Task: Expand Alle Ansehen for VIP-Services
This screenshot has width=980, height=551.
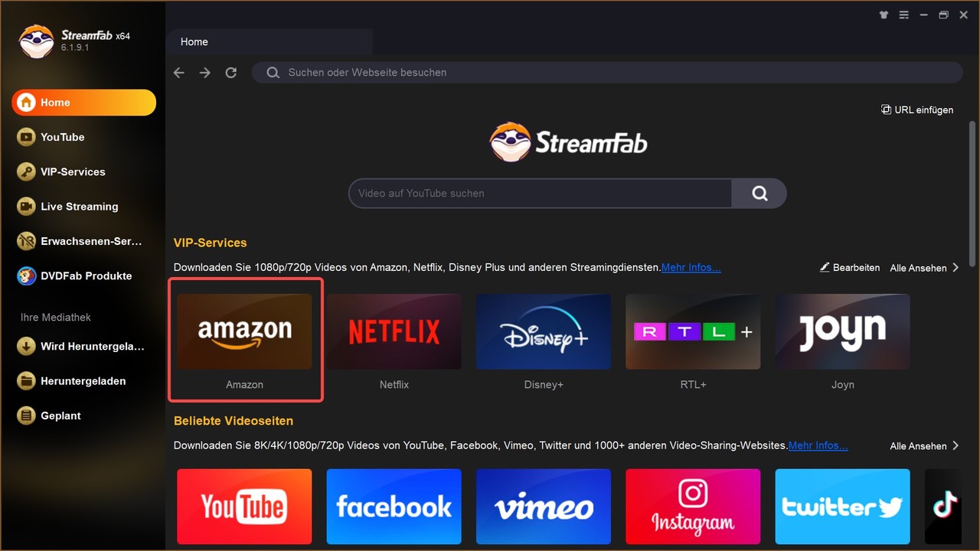Action: 919,267
